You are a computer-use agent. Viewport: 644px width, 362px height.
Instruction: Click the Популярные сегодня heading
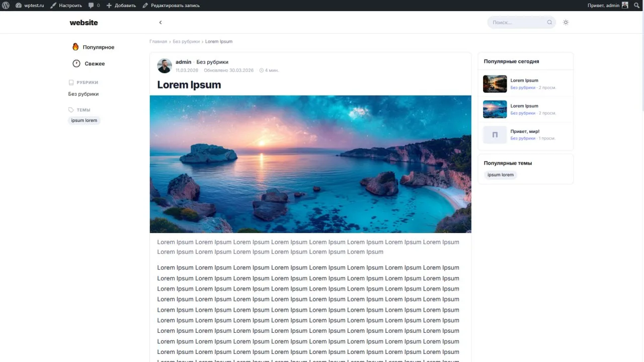click(x=511, y=61)
